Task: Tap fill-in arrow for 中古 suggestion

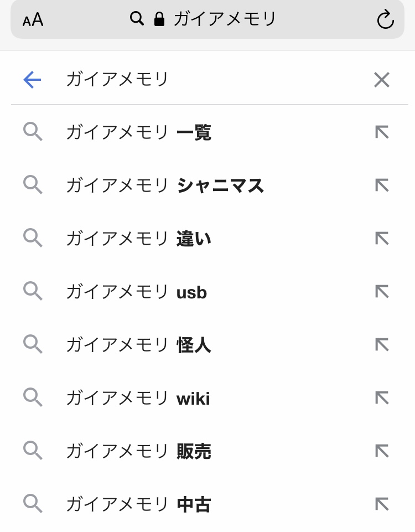Action: pos(382,504)
